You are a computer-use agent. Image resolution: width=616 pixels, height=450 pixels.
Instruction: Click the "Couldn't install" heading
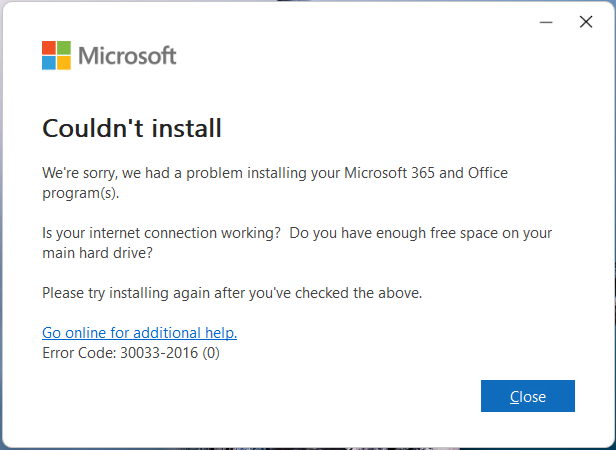[x=131, y=128]
